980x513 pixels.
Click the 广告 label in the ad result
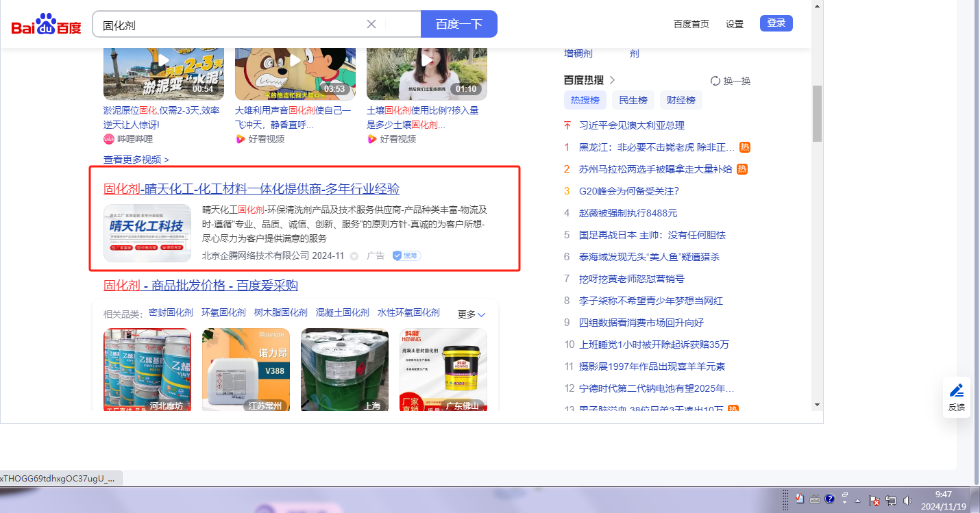pos(376,255)
